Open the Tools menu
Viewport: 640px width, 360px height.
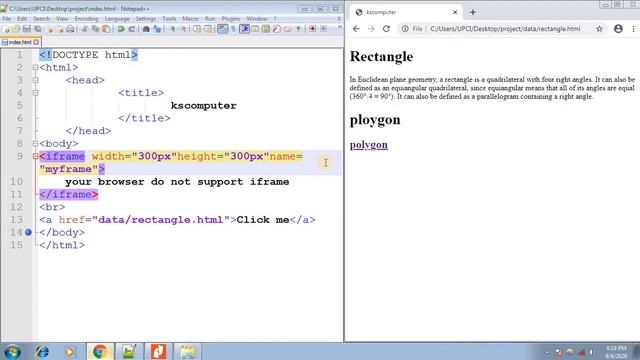click(169, 19)
